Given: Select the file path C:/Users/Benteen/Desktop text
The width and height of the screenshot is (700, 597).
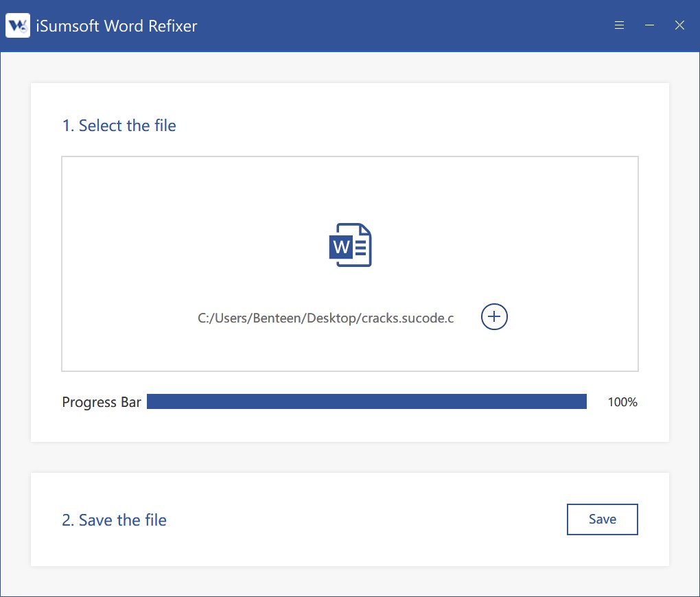Looking at the screenshot, I should (326, 318).
